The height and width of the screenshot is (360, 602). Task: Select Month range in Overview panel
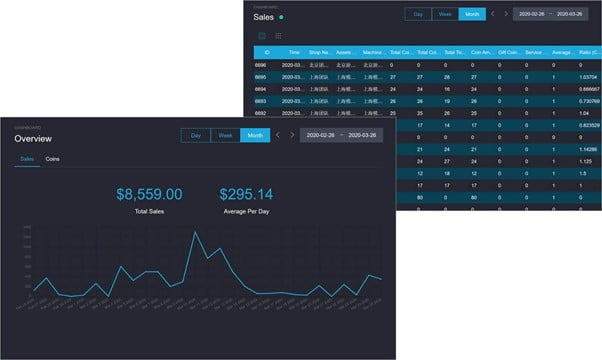coord(255,135)
